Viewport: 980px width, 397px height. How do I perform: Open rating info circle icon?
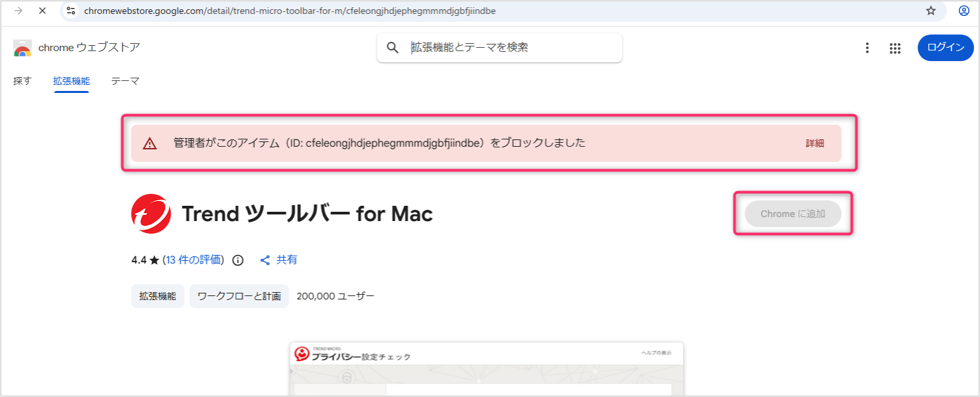coord(238,260)
